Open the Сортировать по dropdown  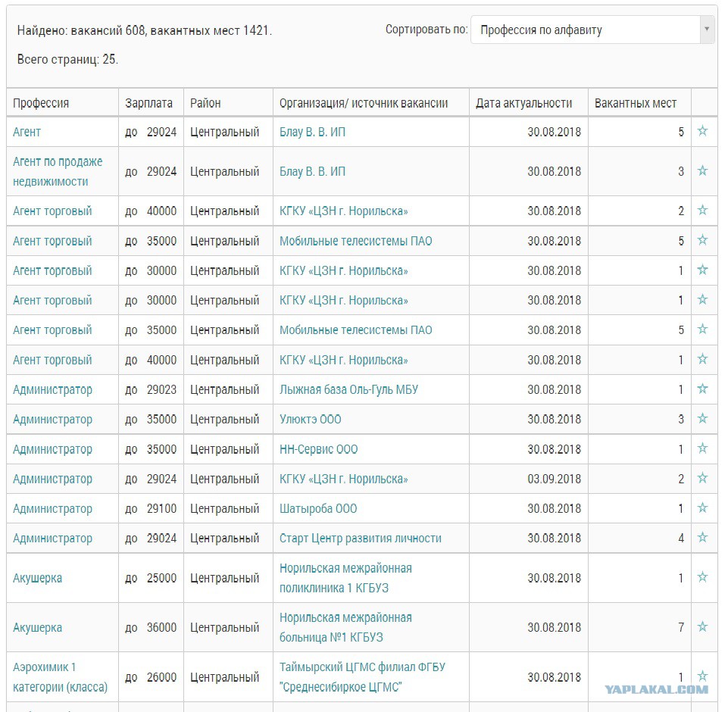[592, 30]
